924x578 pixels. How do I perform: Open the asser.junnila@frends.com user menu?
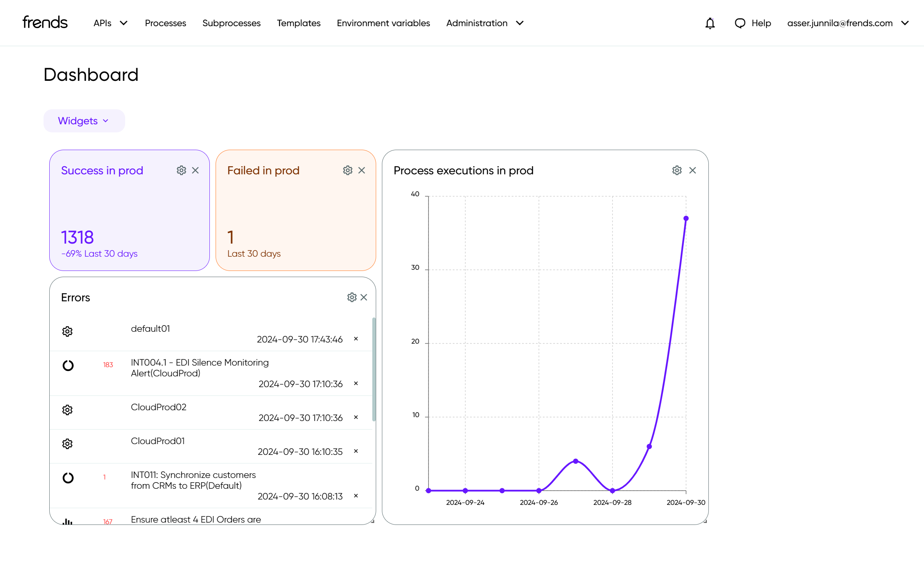coord(848,23)
